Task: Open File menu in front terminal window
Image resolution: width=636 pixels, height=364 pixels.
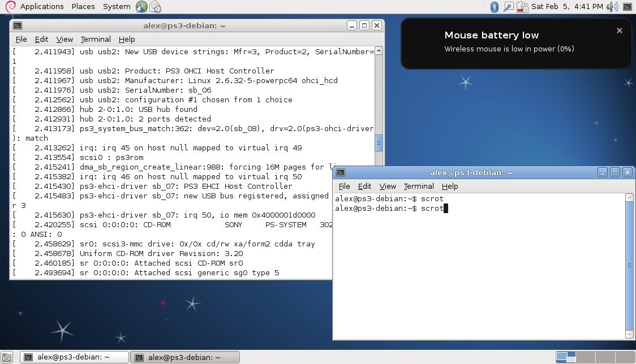Action: (x=344, y=186)
